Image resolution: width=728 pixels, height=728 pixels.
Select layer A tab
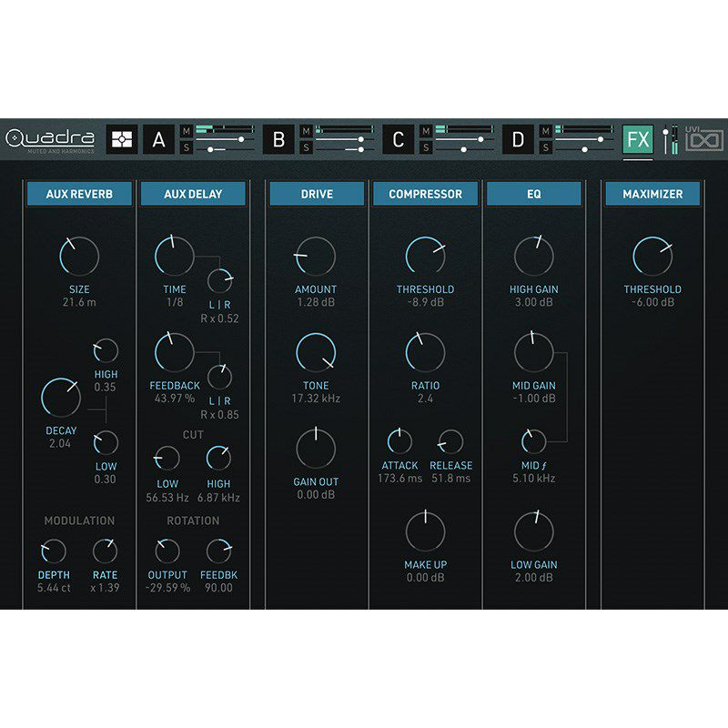click(158, 139)
